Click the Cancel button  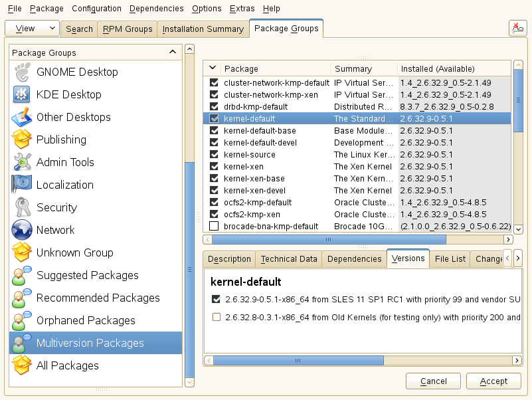pos(433,381)
